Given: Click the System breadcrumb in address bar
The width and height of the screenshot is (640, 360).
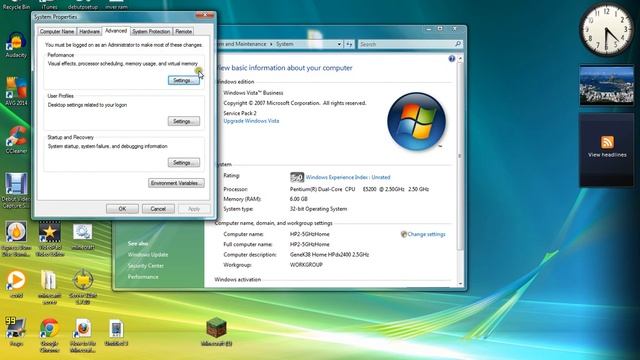Looking at the screenshot, I should point(284,44).
